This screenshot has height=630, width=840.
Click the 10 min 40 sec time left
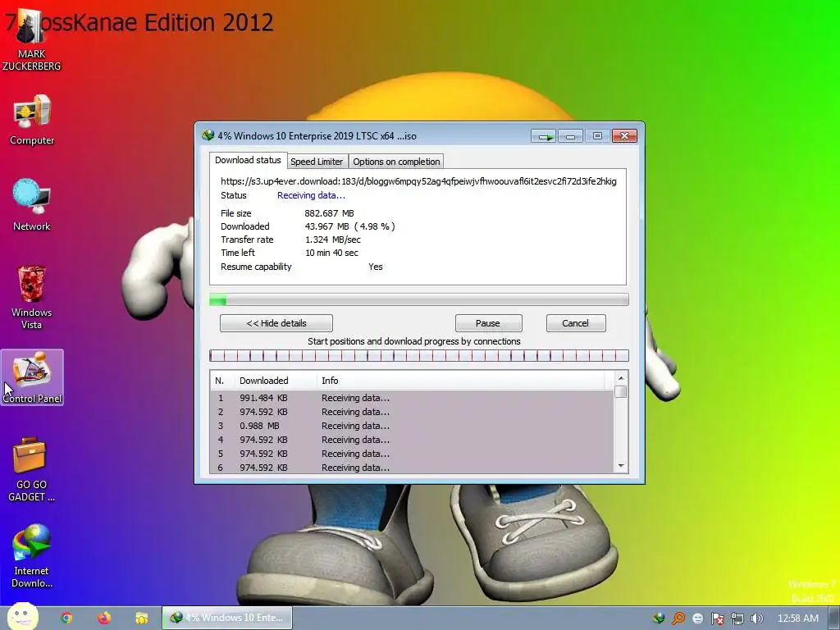pos(331,253)
